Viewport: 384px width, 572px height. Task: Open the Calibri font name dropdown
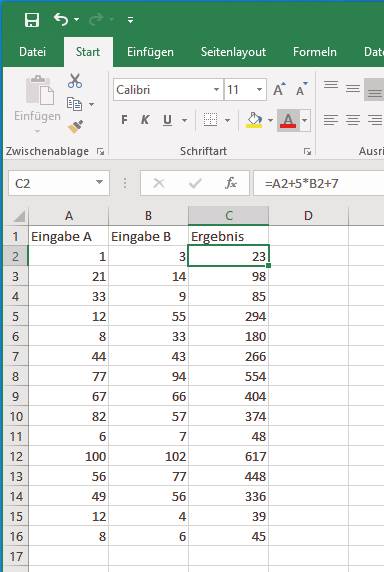216,89
